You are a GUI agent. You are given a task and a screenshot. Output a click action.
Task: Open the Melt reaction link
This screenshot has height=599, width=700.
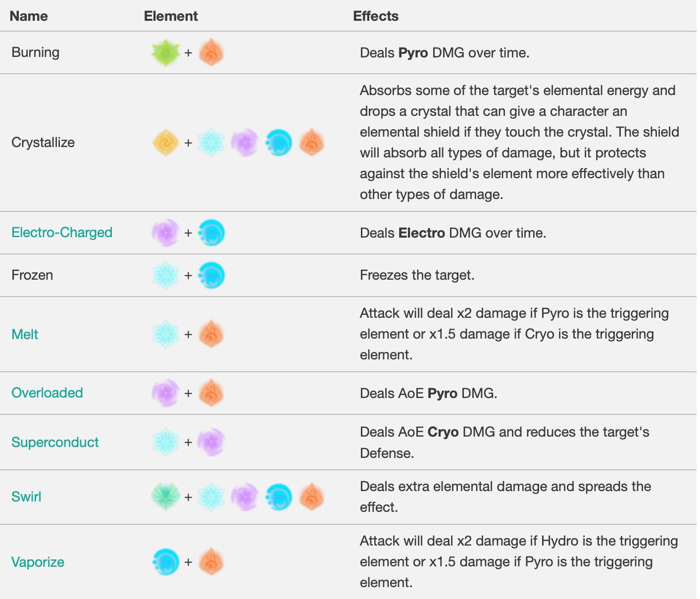tap(25, 334)
